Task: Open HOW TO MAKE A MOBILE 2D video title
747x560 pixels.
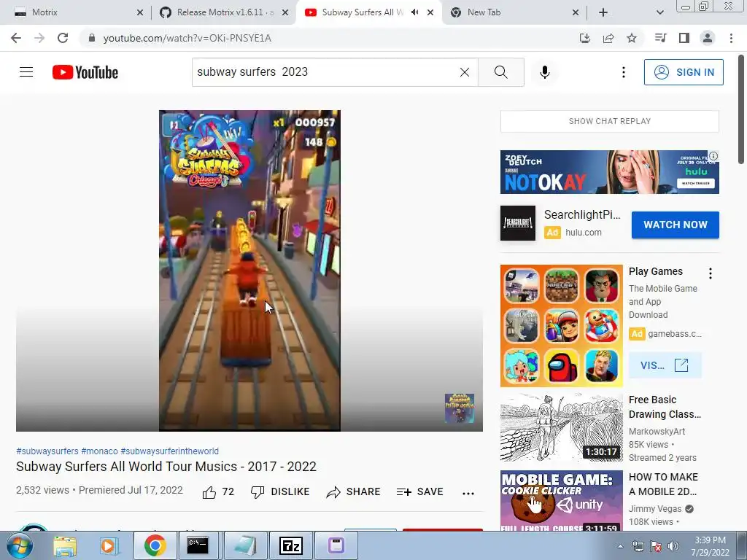Action: point(664,484)
